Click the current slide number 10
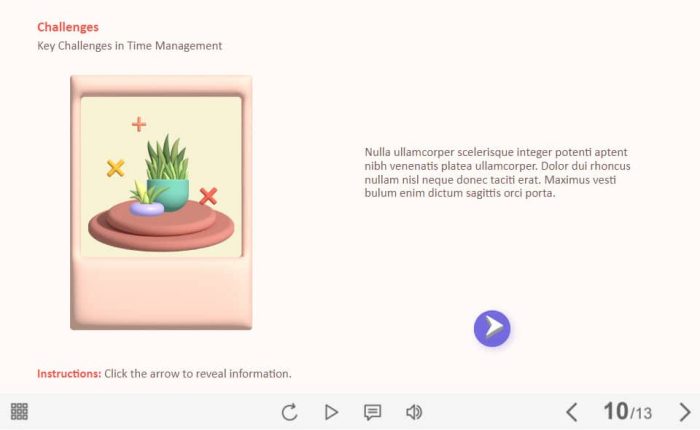This screenshot has height=430, width=700. pyautogui.click(x=615, y=412)
